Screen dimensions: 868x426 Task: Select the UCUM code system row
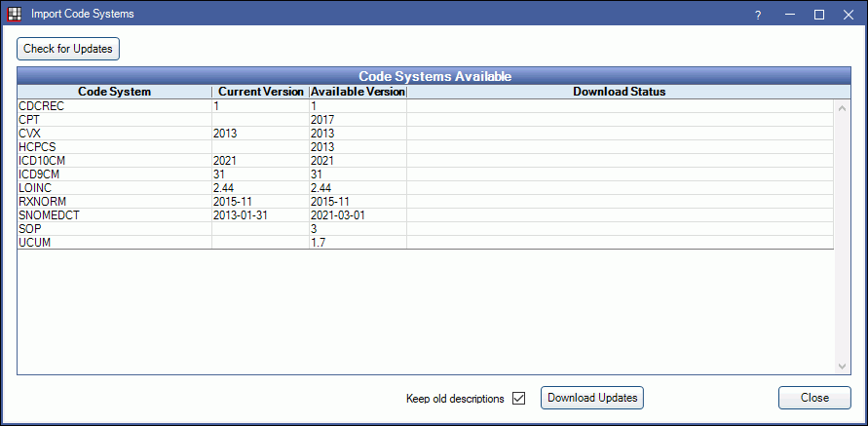(x=426, y=243)
